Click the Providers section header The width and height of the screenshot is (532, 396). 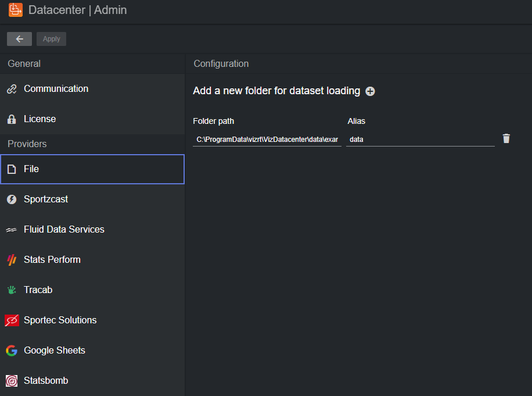(27, 144)
